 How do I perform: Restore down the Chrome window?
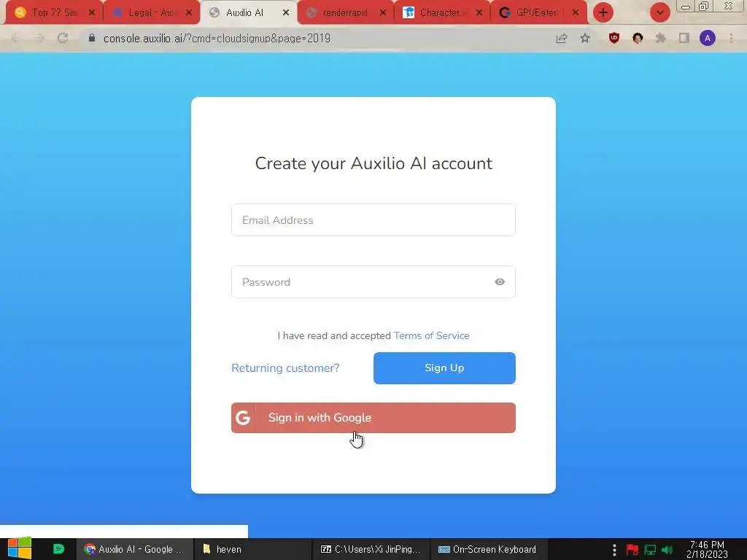tap(704, 6)
